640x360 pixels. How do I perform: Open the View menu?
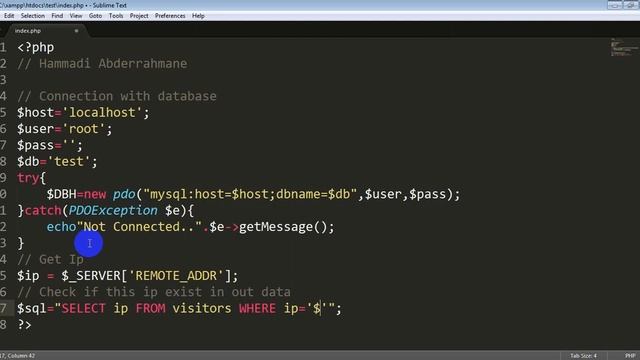(x=76, y=16)
